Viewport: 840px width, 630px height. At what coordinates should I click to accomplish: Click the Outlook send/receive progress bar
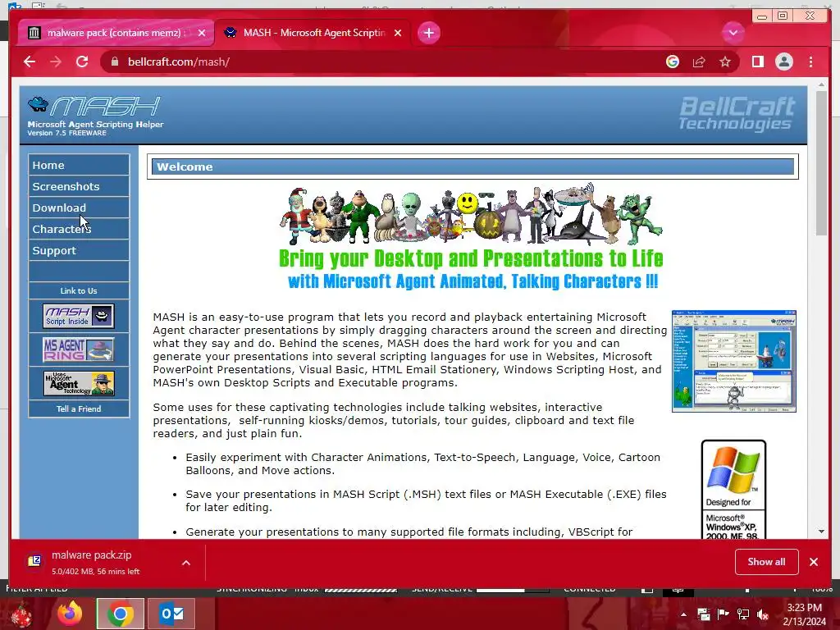[513, 590]
